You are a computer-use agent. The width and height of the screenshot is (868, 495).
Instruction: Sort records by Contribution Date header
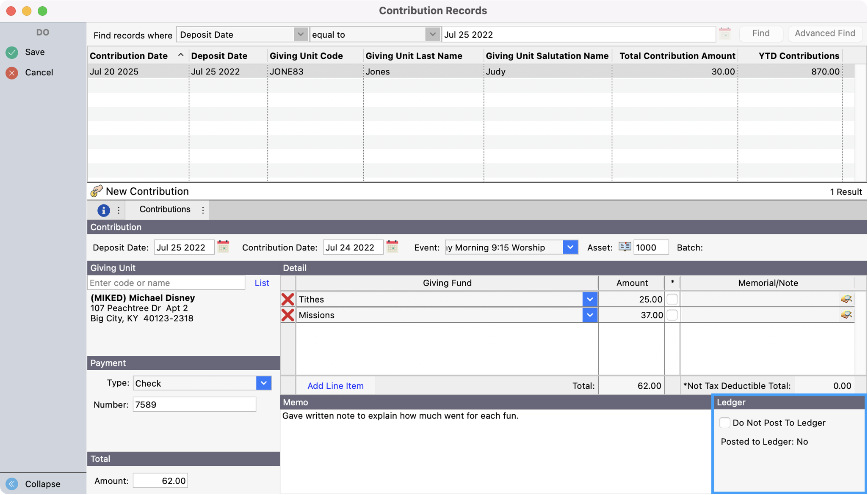128,55
